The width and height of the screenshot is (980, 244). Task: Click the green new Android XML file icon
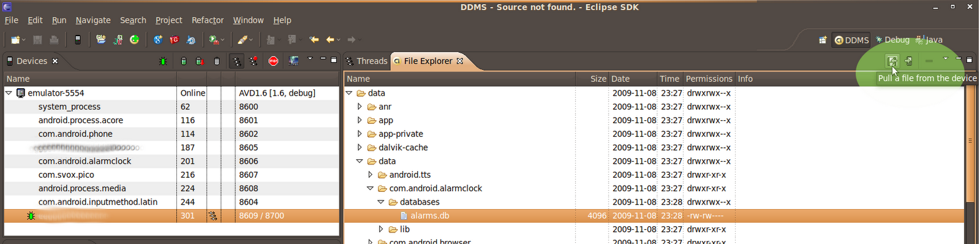click(135, 40)
